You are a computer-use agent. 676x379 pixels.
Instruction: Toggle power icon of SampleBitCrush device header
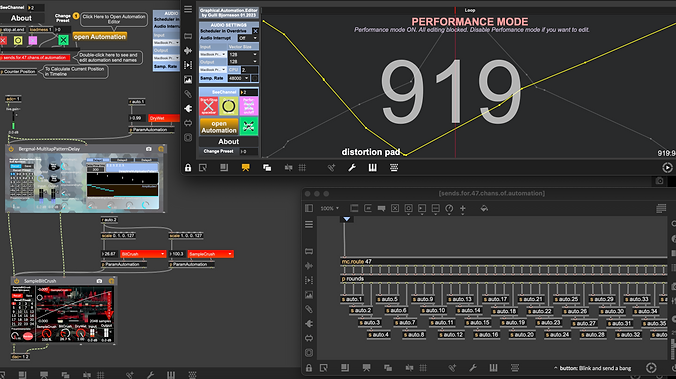pos(16,281)
